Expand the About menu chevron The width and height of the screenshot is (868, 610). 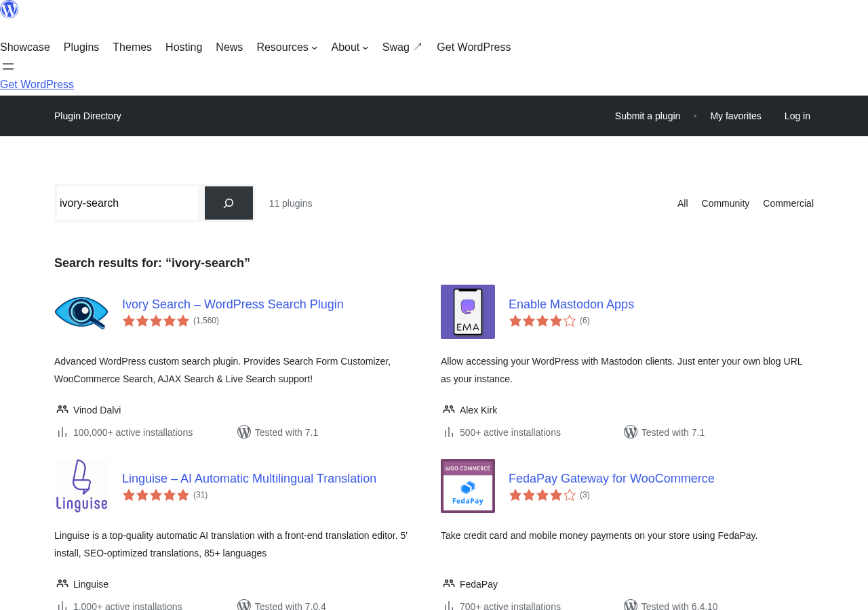coord(366,47)
